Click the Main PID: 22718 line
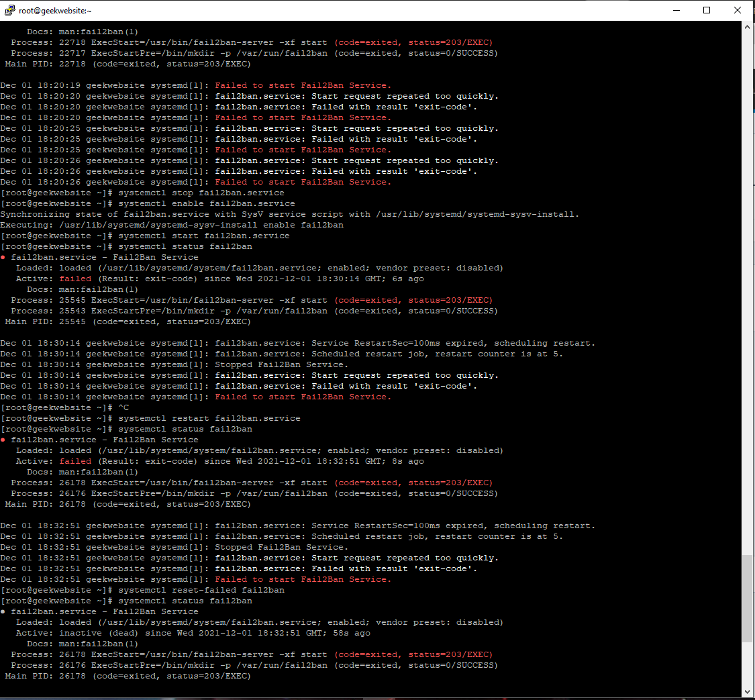The height and width of the screenshot is (700, 755). pyautogui.click(x=128, y=64)
